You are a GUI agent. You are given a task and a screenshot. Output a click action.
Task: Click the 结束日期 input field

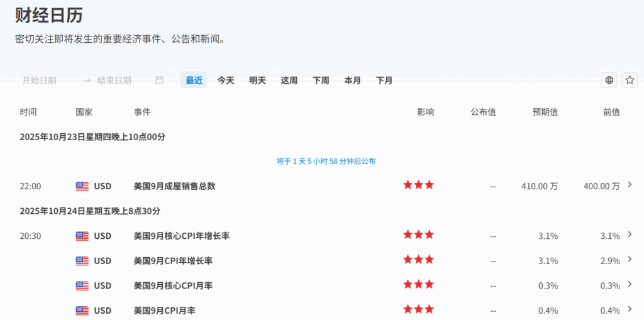[x=119, y=80]
